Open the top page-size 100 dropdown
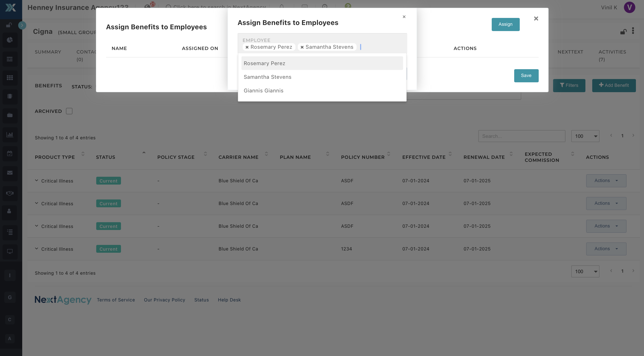The image size is (644, 356). 585,136
